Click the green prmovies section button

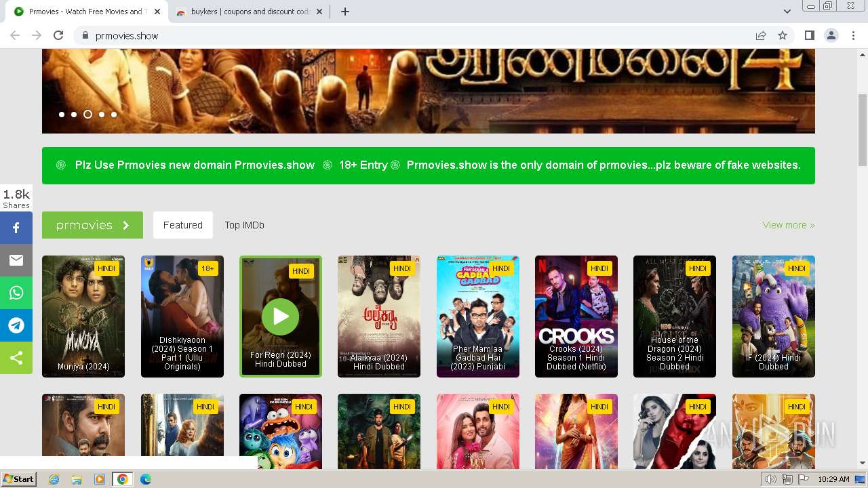[92, 225]
